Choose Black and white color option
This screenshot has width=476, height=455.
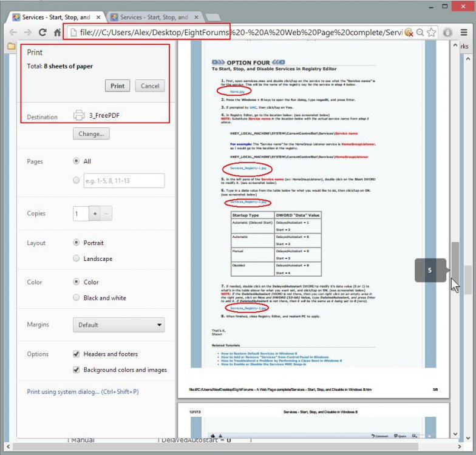coord(76,298)
